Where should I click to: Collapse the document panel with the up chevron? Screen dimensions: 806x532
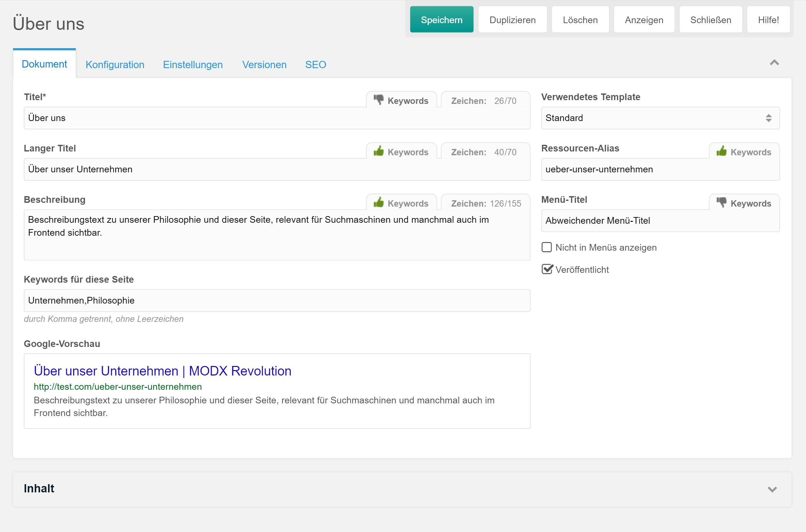(x=774, y=63)
